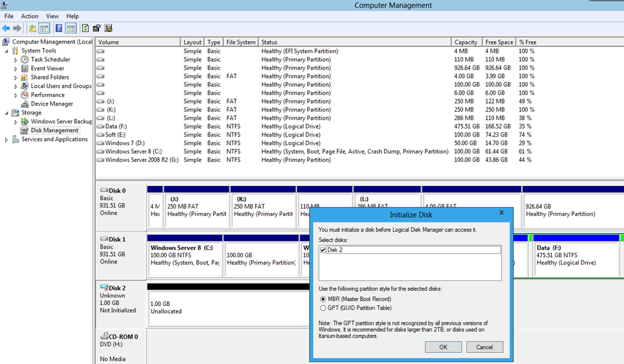Expand the Task Scheduler tree node

tap(16, 60)
